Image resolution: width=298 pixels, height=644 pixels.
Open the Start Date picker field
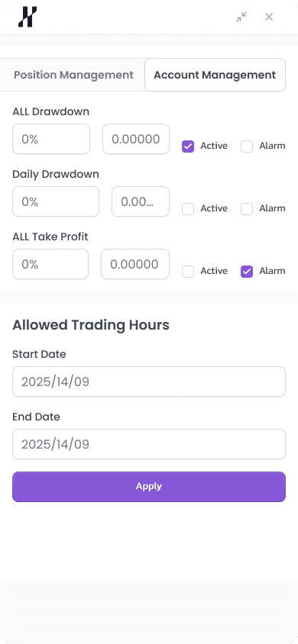[149, 382]
